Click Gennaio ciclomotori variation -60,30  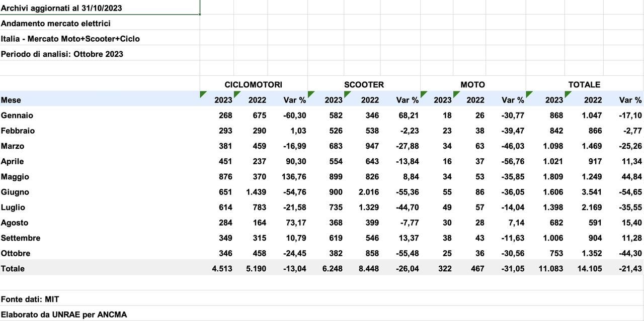click(294, 115)
